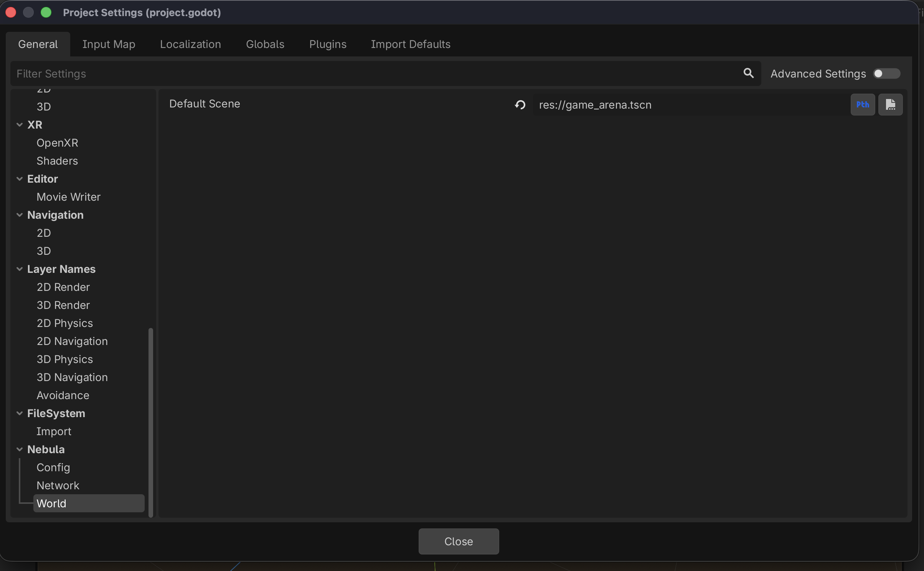Screen dimensions: 924x571
Task: Toggle the Pth path mode button
Action: click(863, 105)
